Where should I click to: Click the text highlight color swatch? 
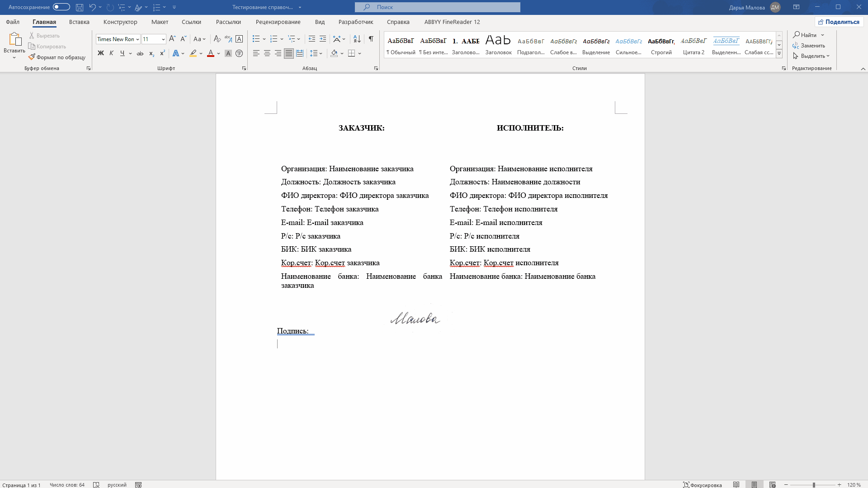click(193, 53)
